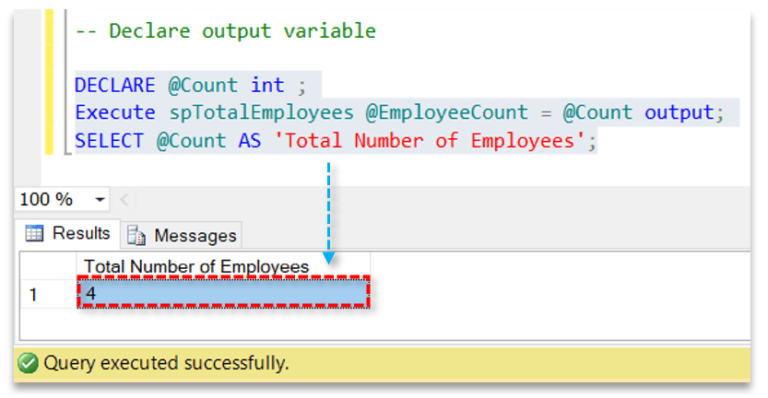
Task: Click the Results grid icon
Action: click(34, 234)
